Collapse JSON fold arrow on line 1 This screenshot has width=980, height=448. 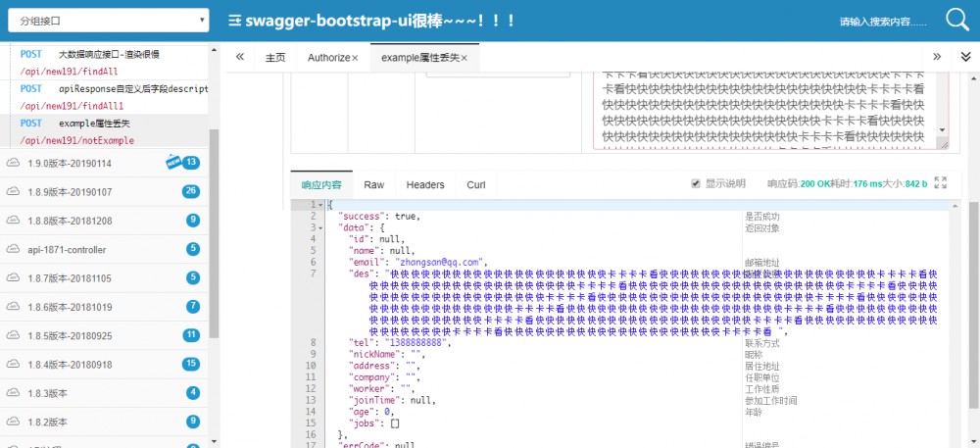click(320, 205)
